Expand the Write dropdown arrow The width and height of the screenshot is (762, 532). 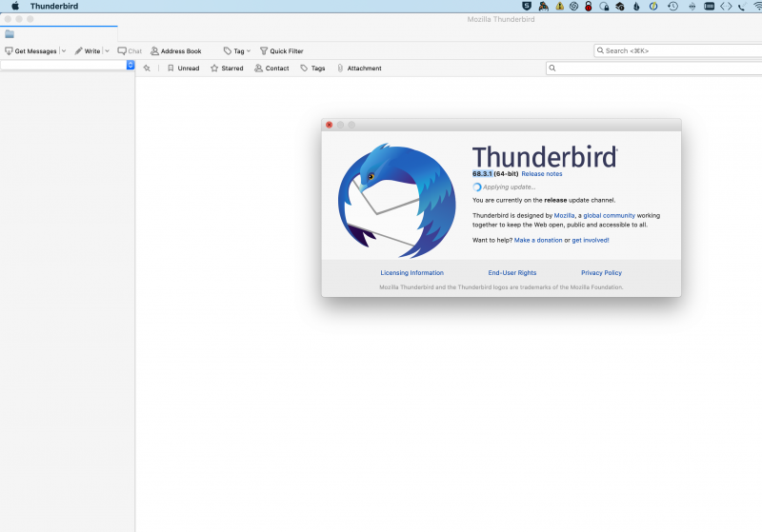click(x=107, y=51)
